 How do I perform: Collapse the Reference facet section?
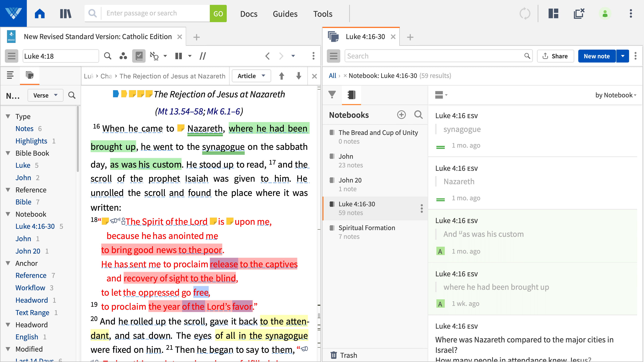(8, 190)
